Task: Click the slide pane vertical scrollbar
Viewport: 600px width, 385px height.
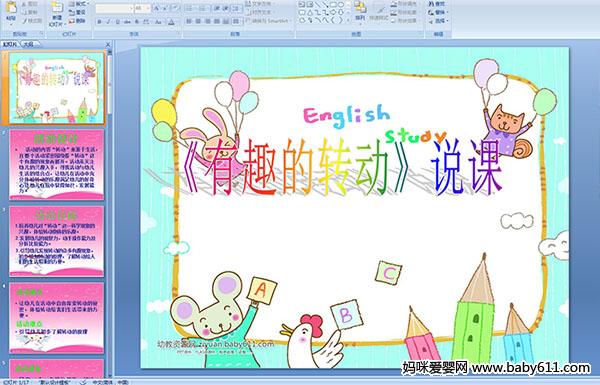Action: click(110, 214)
